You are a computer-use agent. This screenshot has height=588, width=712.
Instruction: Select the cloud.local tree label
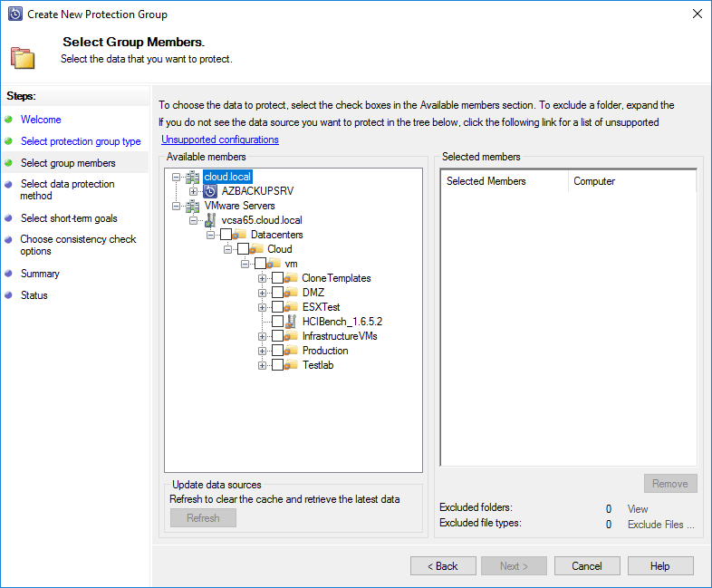227,177
